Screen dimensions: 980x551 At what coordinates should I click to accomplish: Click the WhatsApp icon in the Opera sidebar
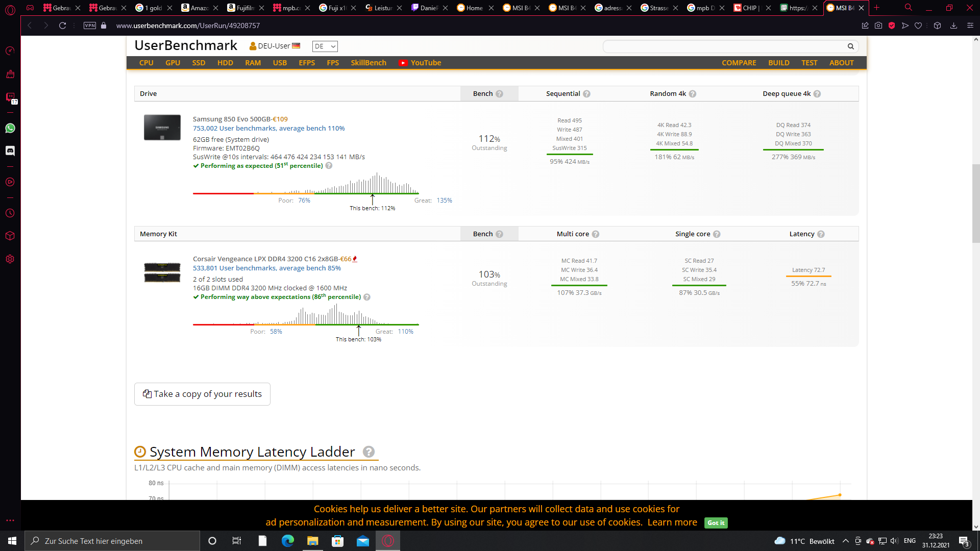(10, 128)
